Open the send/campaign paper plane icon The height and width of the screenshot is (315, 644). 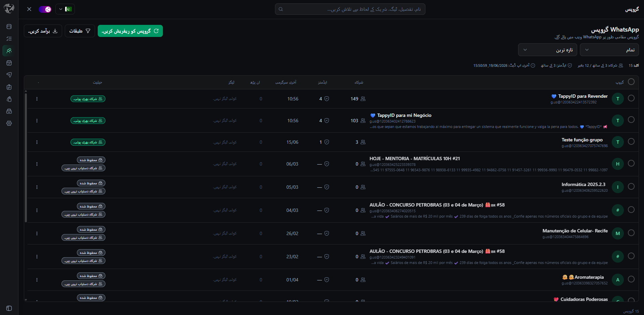point(9,75)
